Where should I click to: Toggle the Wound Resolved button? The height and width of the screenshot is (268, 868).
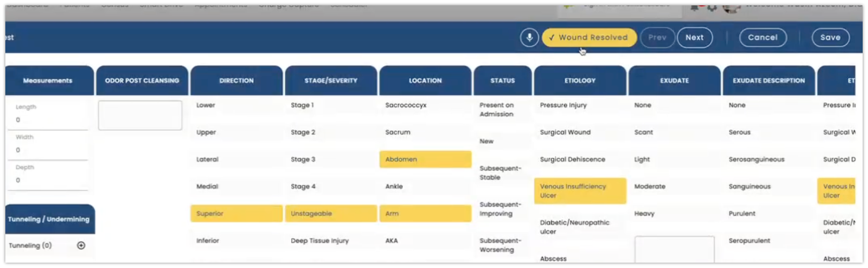tap(589, 38)
